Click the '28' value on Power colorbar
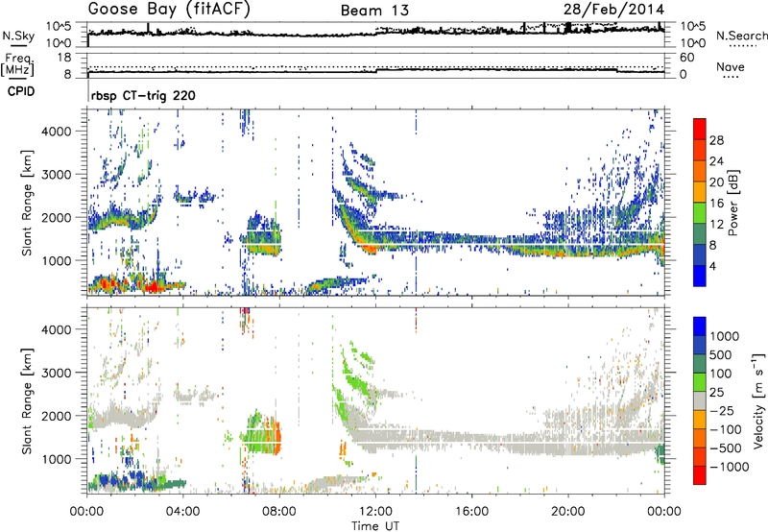768x532 pixels. coord(716,140)
